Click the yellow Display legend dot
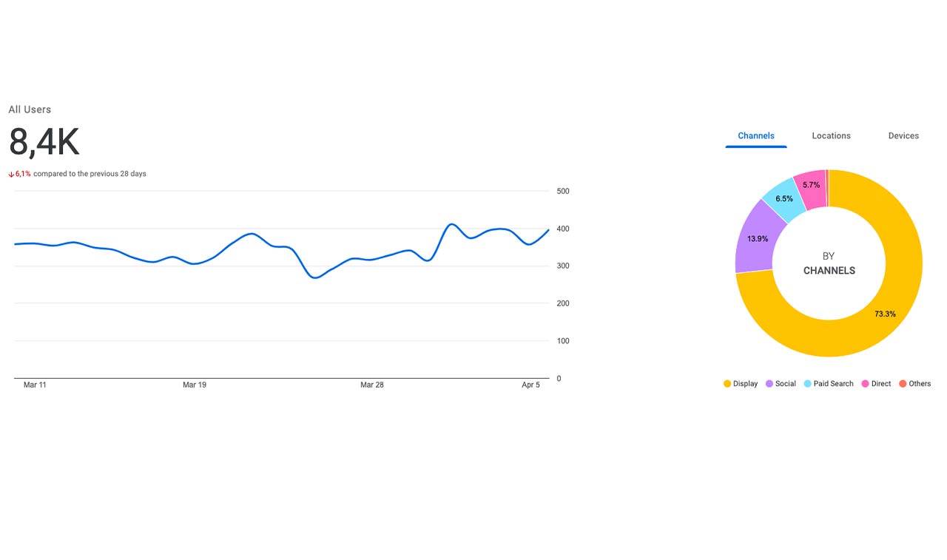 pos(727,384)
